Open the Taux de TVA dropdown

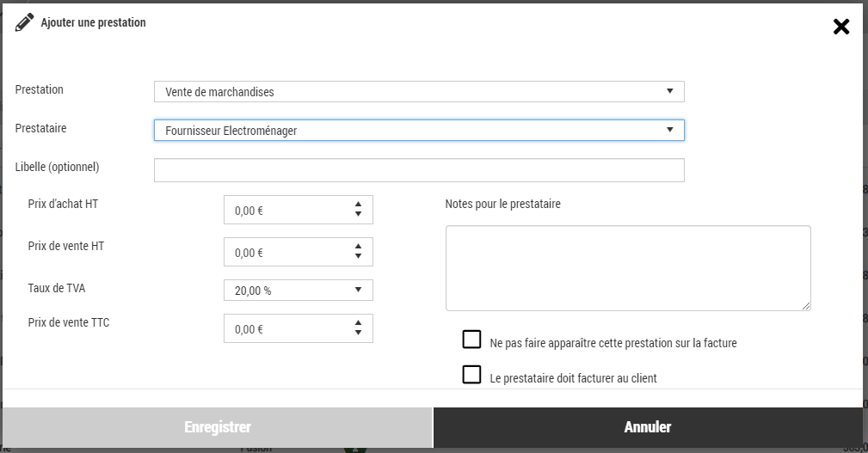pos(298,291)
